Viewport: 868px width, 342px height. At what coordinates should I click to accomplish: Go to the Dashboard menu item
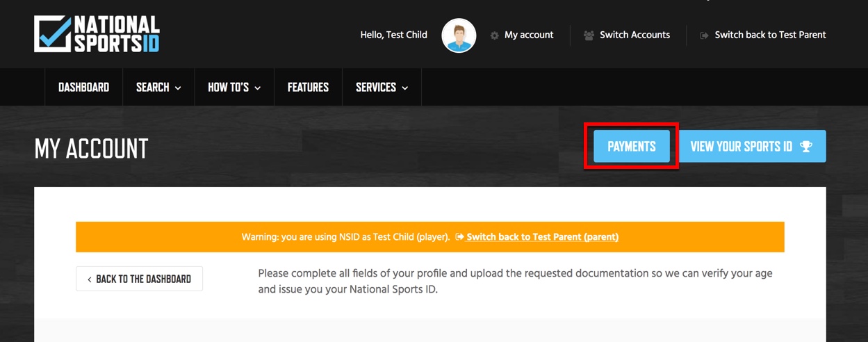[83, 87]
